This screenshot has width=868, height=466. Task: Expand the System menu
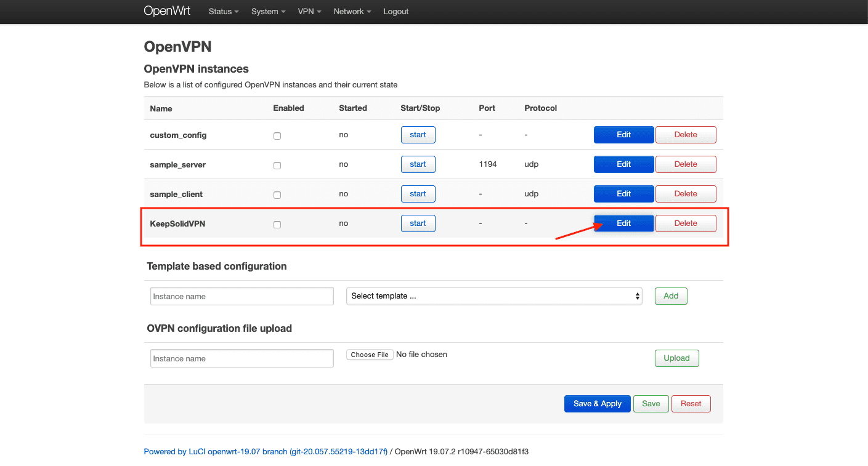click(x=268, y=12)
